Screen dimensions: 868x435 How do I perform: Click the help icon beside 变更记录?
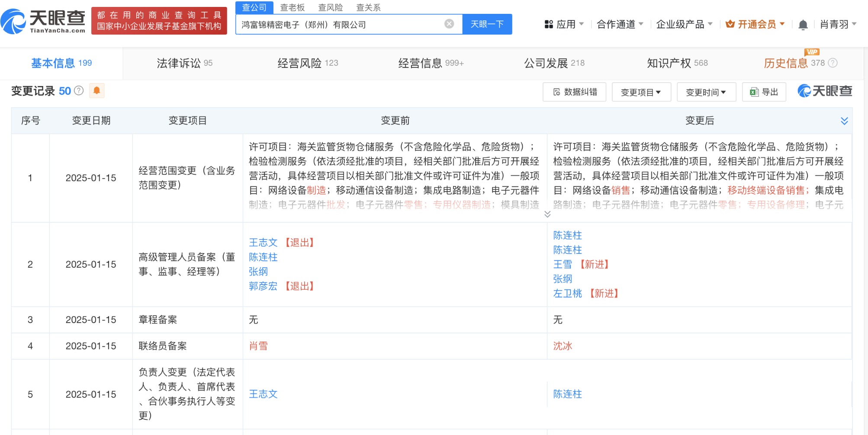pos(79,90)
